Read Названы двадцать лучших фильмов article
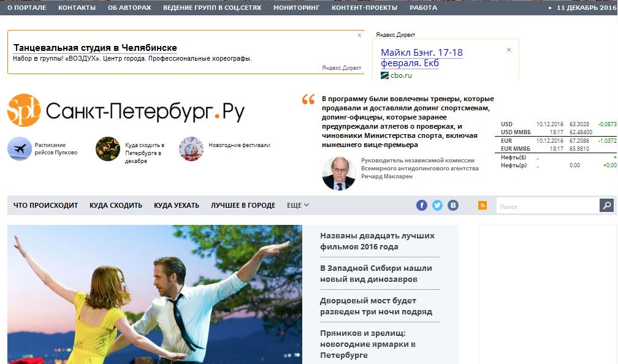Image resolution: width=618 pixels, height=364 pixels. click(x=377, y=241)
